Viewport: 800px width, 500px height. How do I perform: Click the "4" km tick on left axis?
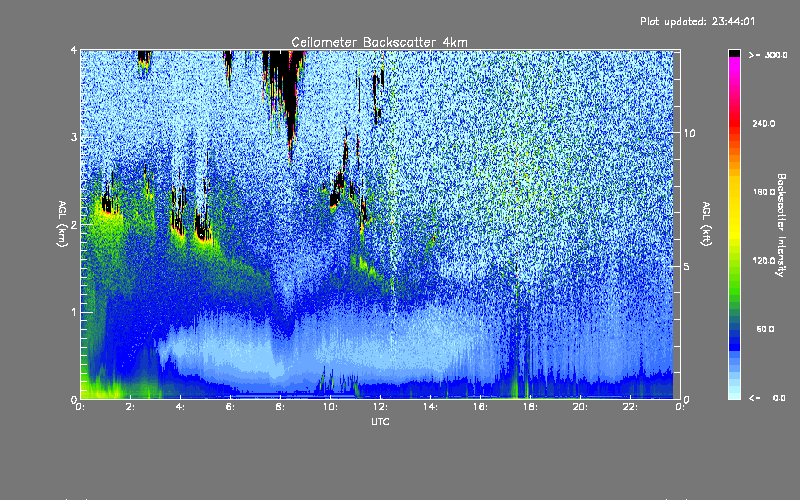point(74,51)
